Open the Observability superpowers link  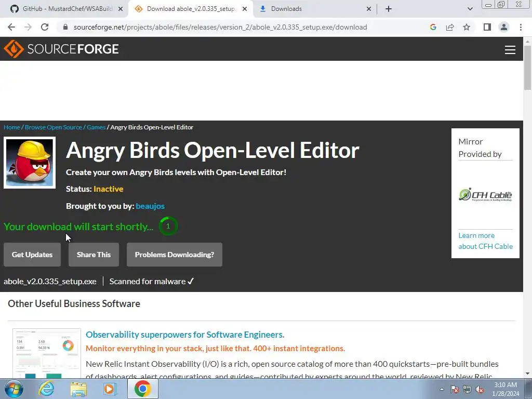185,335
